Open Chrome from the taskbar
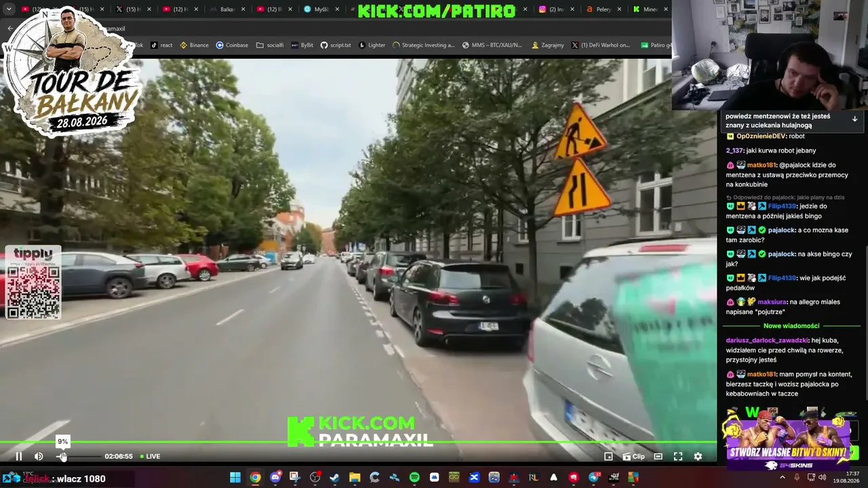Image resolution: width=868 pixels, height=488 pixels. 255,478
